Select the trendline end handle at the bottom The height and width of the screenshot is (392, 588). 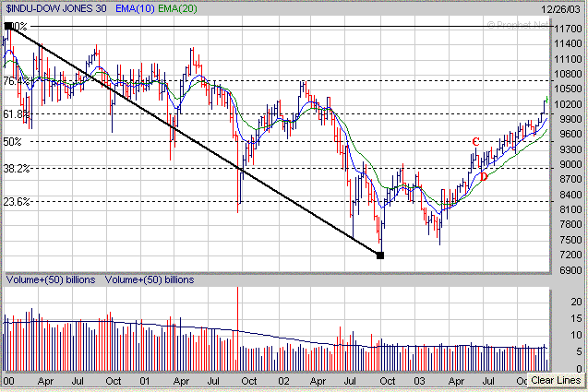(380, 255)
